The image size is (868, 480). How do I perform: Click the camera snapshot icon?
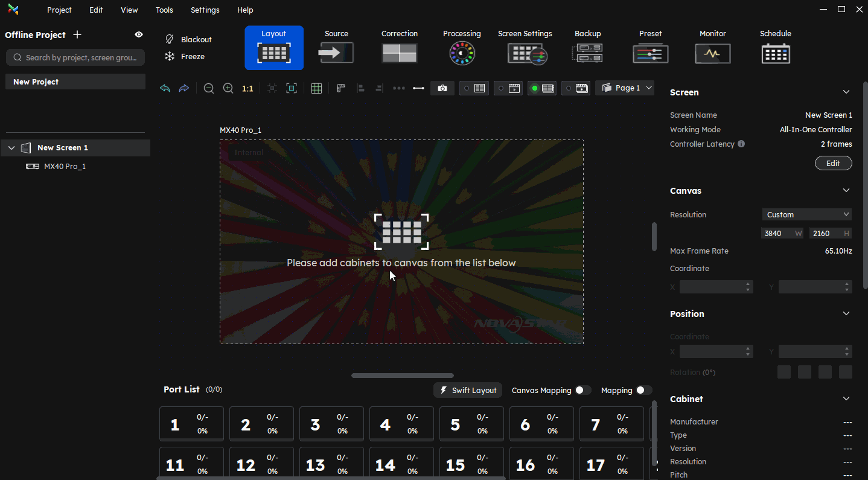(442, 88)
